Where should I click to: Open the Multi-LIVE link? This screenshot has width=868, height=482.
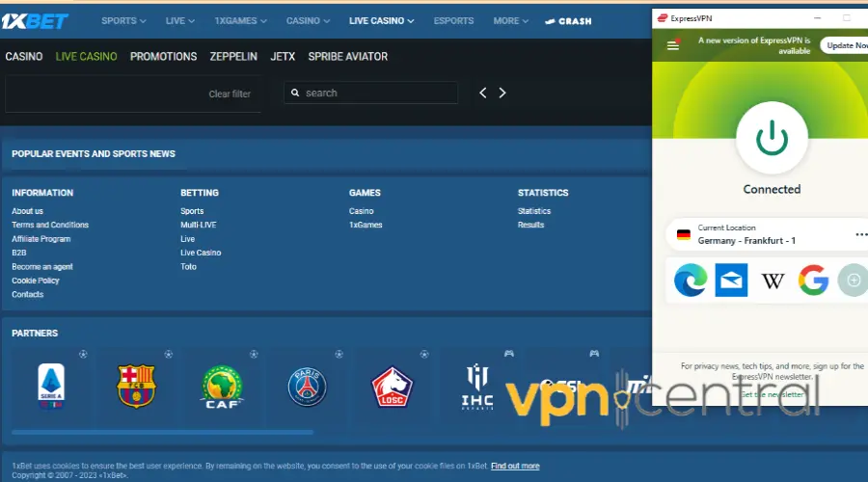pos(198,225)
